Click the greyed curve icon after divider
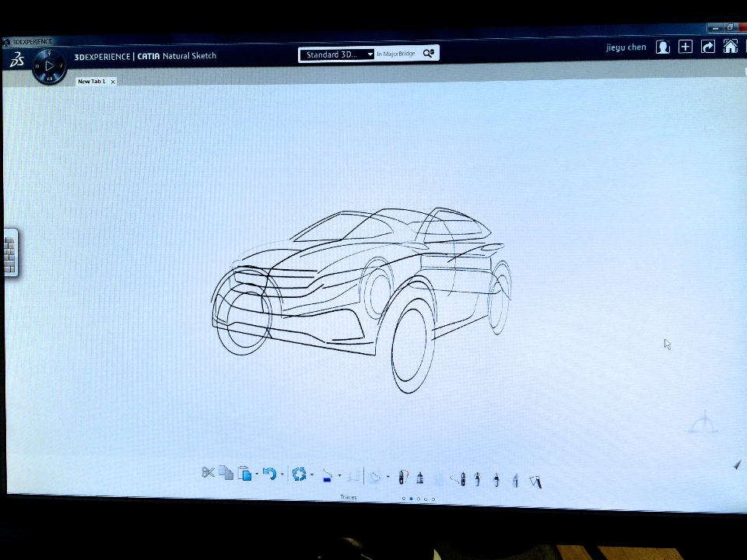The width and height of the screenshot is (747, 560). coord(376,477)
